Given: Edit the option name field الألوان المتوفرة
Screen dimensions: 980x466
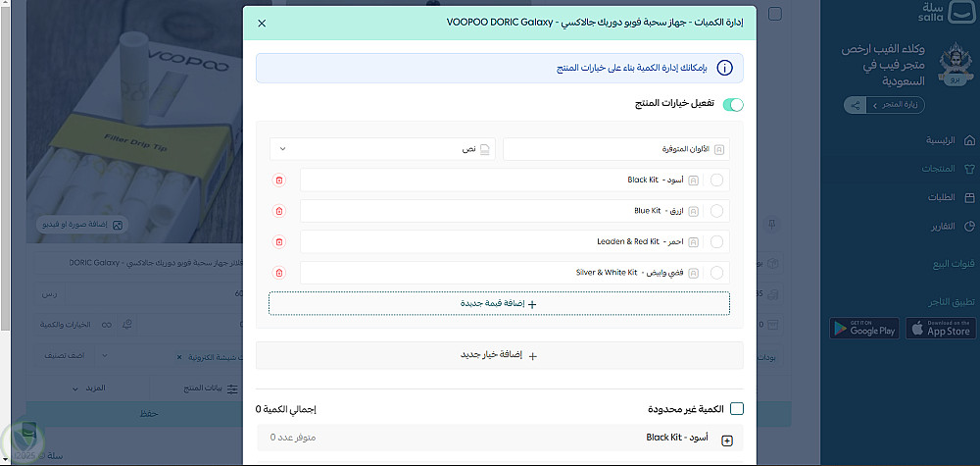Looking at the screenshot, I should pyautogui.click(x=616, y=149).
